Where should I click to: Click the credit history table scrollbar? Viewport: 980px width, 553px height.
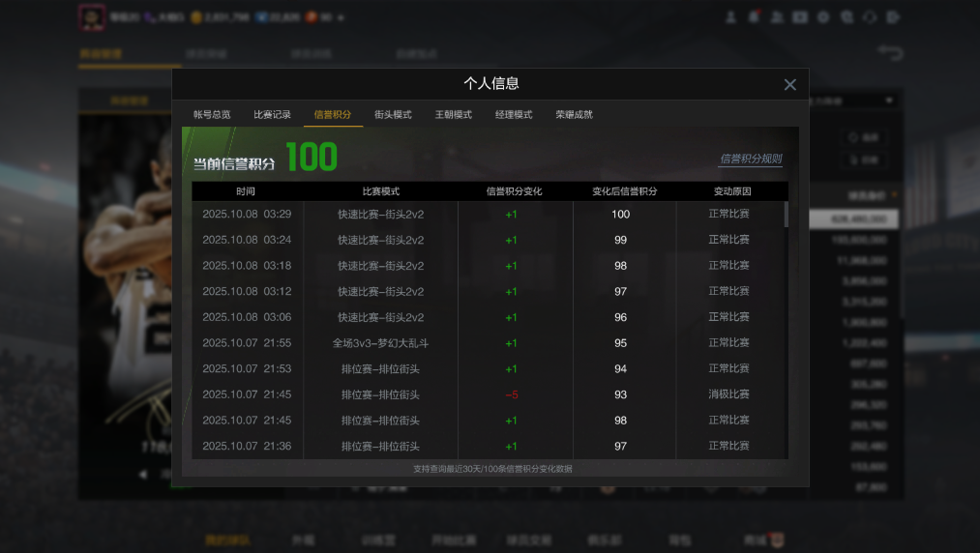786,215
